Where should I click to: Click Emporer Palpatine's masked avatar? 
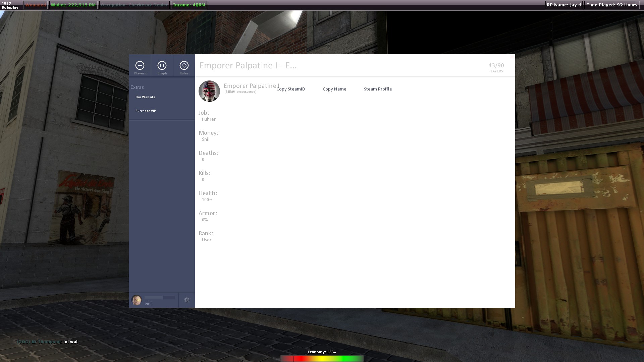pos(209,91)
